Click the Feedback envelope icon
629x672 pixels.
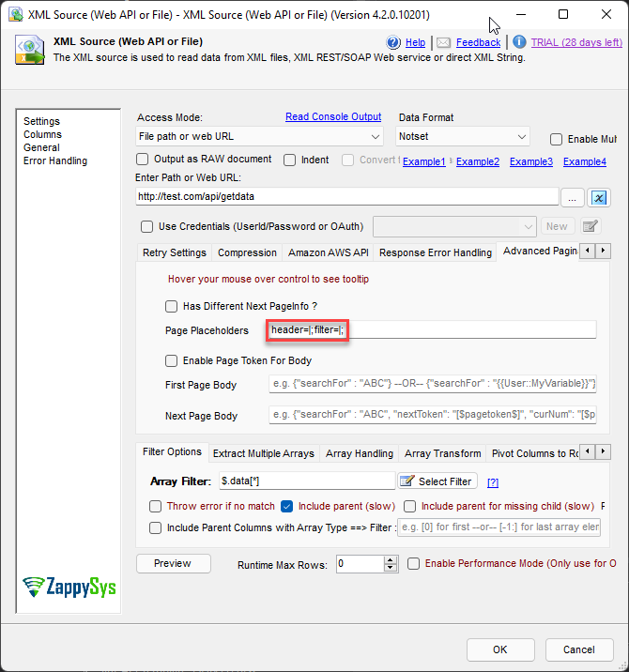point(443,42)
